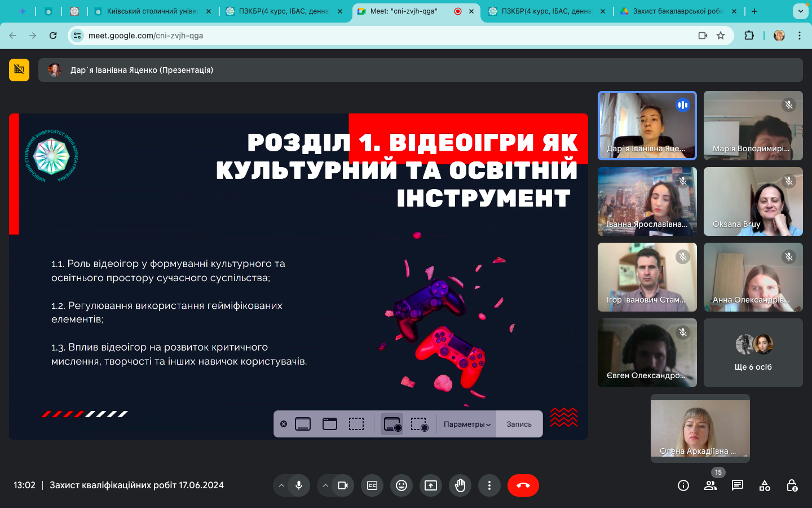The image size is (812, 508).
Task: Toggle closed captions
Action: (x=372, y=485)
